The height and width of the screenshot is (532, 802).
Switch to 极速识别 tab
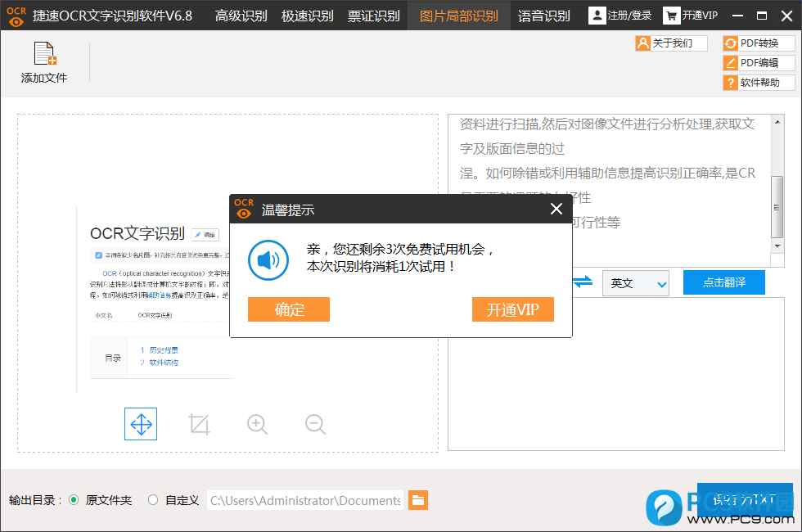tap(308, 16)
